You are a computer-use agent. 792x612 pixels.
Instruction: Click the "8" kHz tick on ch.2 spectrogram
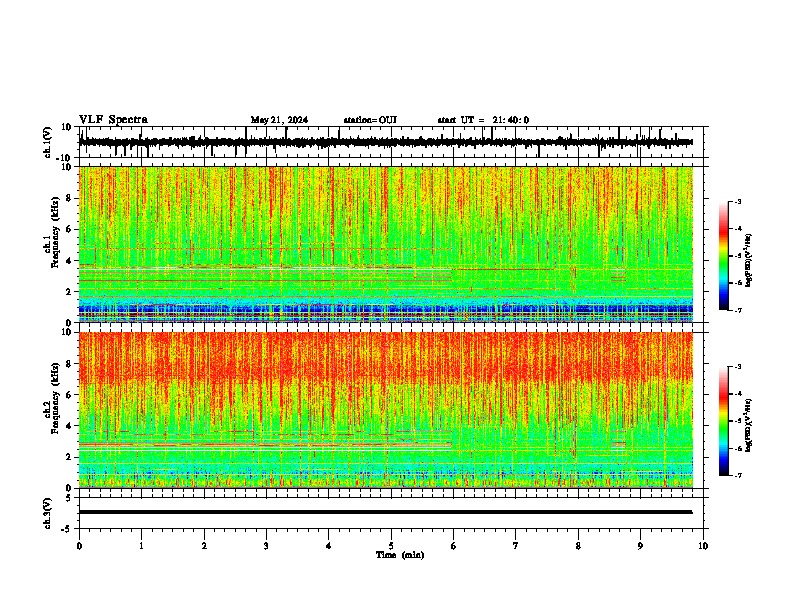(x=70, y=364)
